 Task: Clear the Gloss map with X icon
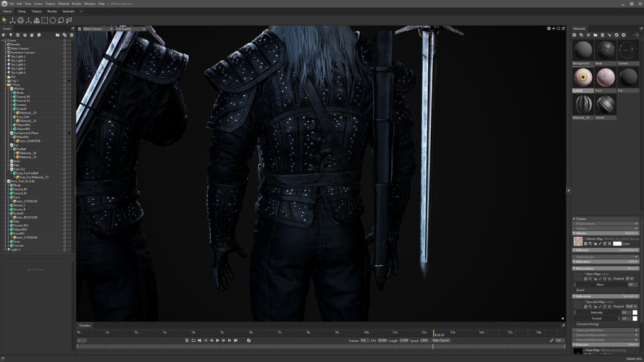click(609, 278)
